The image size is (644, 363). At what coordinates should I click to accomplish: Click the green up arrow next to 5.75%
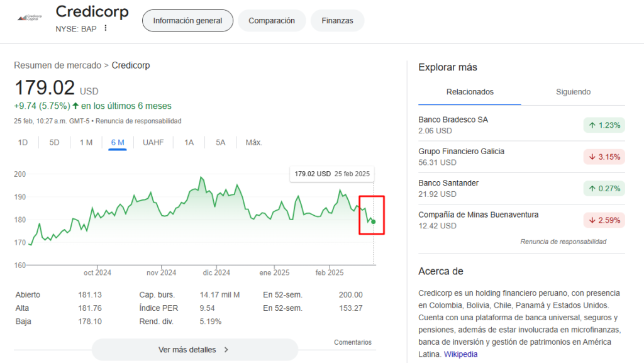click(x=75, y=106)
